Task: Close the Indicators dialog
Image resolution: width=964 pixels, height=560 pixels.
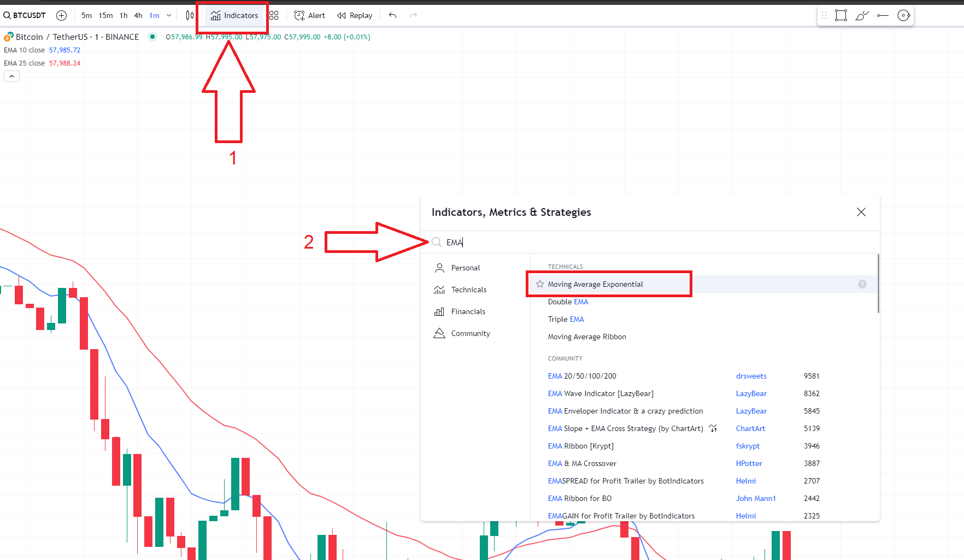Action: pyautogui.click(x=861, y=212)
